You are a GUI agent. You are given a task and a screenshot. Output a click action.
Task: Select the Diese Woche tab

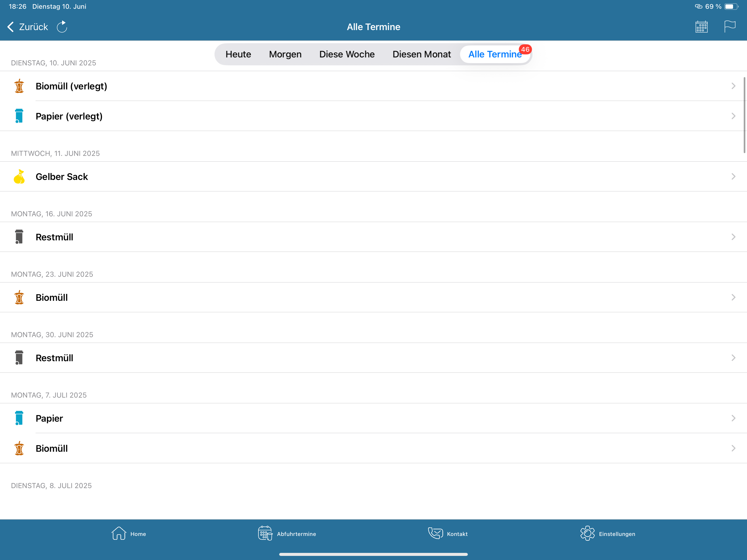click(x=347, y=54)
